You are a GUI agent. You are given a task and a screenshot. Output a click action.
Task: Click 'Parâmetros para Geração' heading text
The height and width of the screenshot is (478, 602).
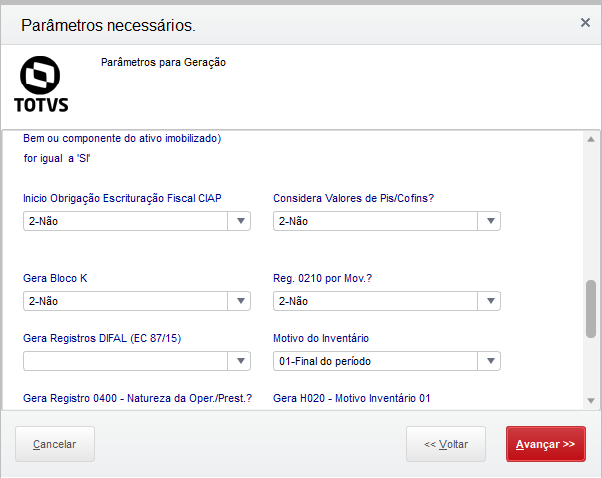(163, 62)
